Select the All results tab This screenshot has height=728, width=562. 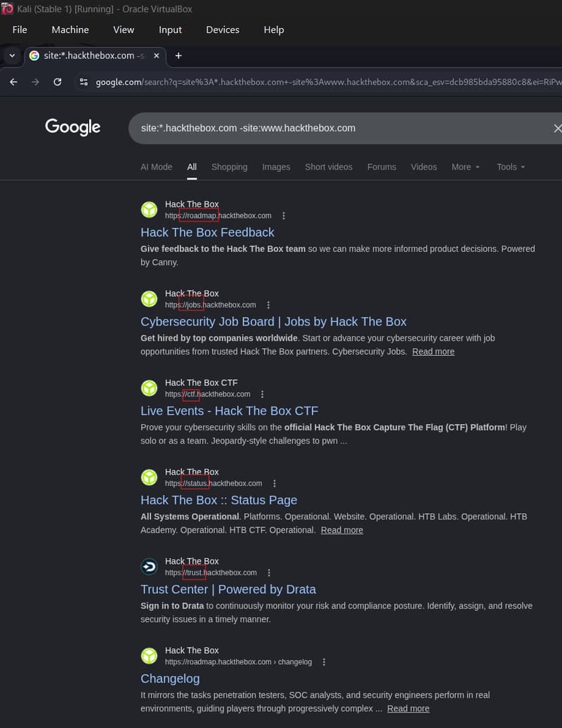click(192, 167)
